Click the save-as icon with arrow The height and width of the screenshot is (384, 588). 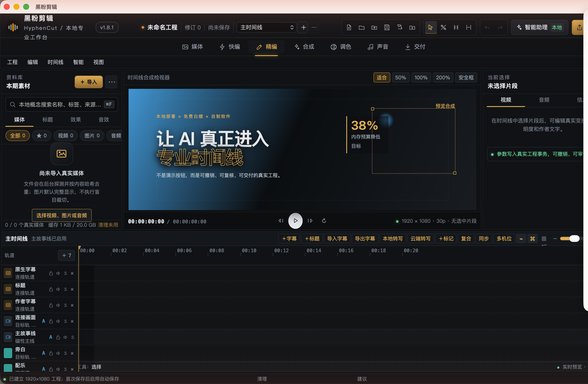coord(400,27)
